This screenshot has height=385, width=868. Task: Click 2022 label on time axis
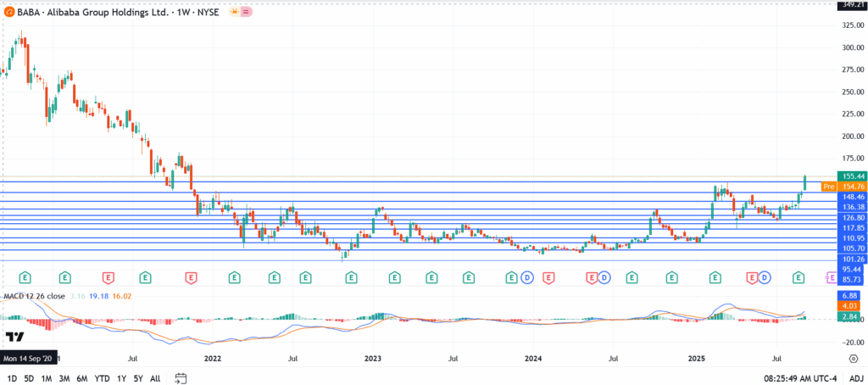(212, 359)
